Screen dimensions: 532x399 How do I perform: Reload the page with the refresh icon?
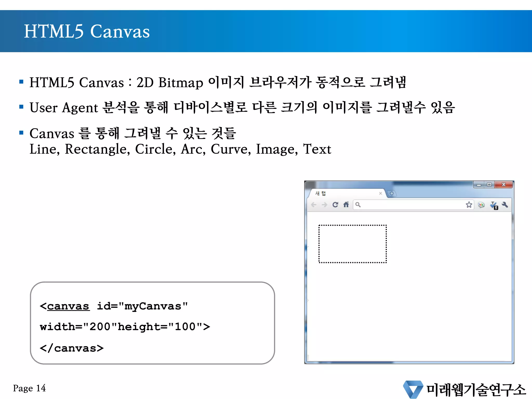pos(335,205)
